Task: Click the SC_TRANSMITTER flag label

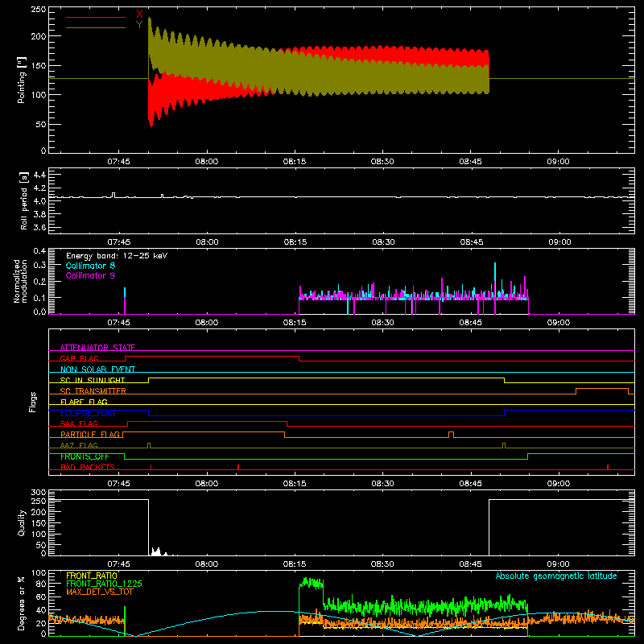Action: point(93,391)
